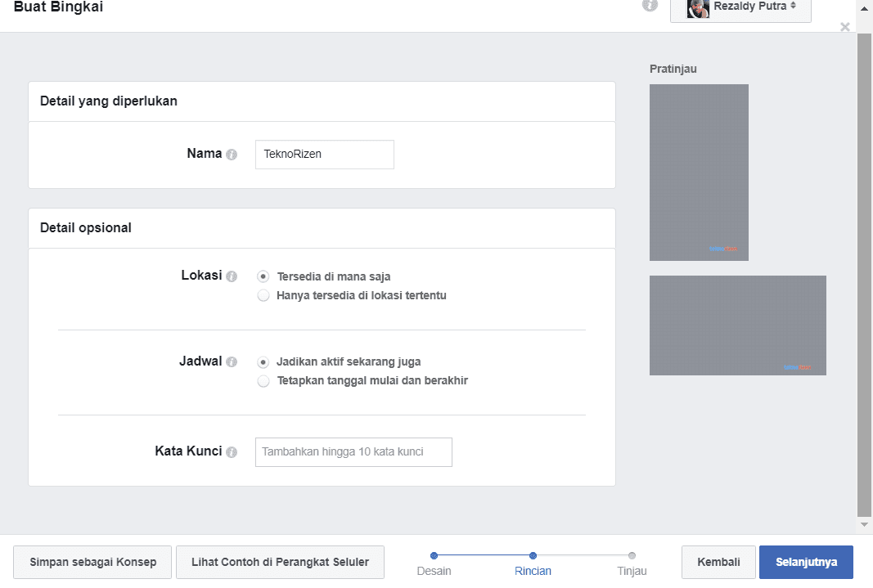
Task: Select 'Tersedia di mana saja' radio option
Action: tap(263, 276)
